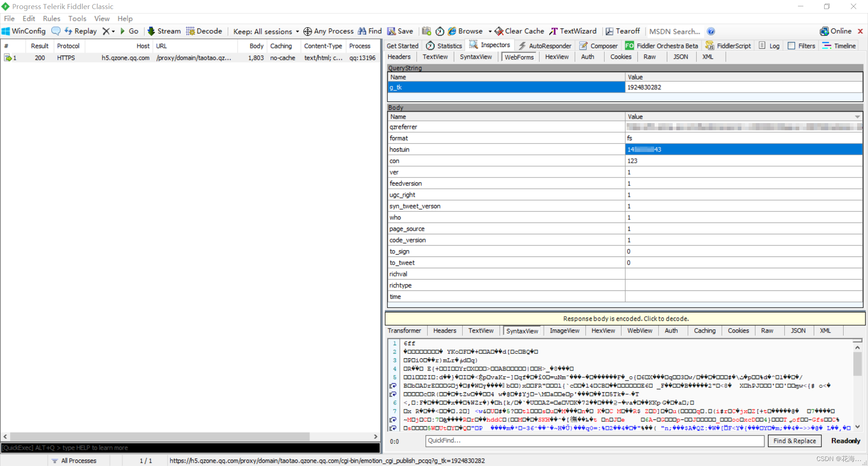Switch response inspector to ImageView tab
Screen dimensions: 868x466
[564, 331]
